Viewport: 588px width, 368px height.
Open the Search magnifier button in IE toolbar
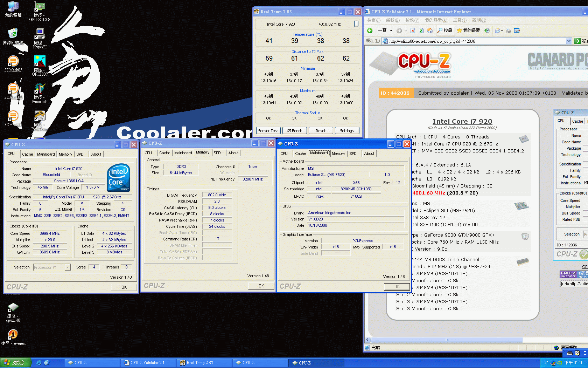445,30
